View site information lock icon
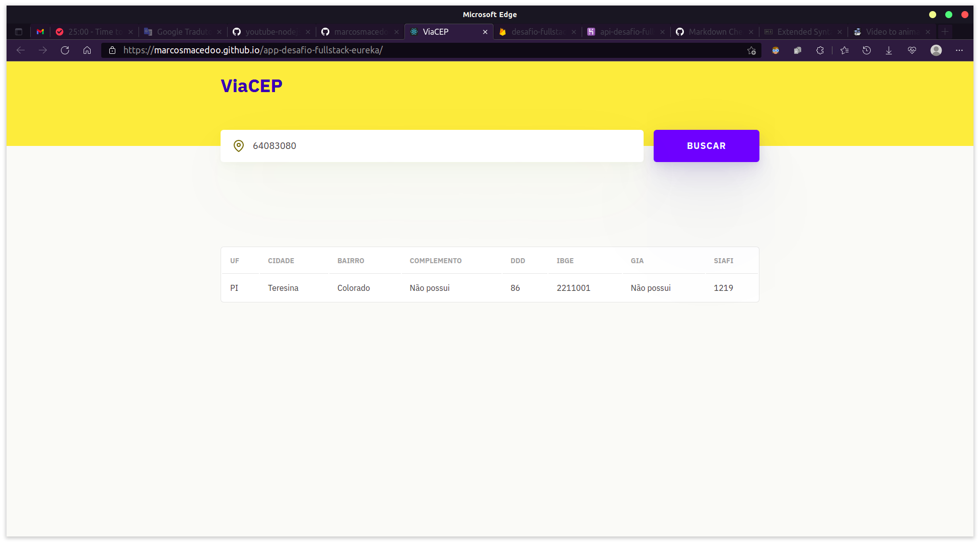 click(112, 50)
